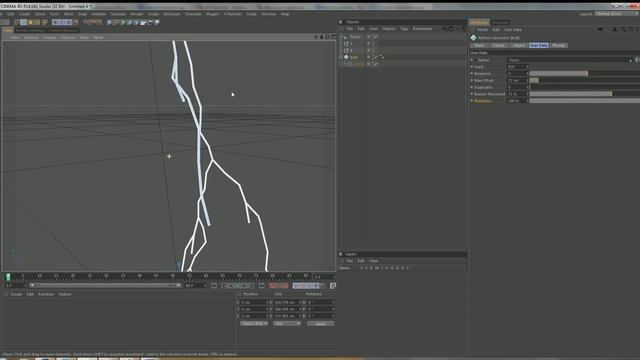Toggle the Iterations keyframe dot

point(472,73)
